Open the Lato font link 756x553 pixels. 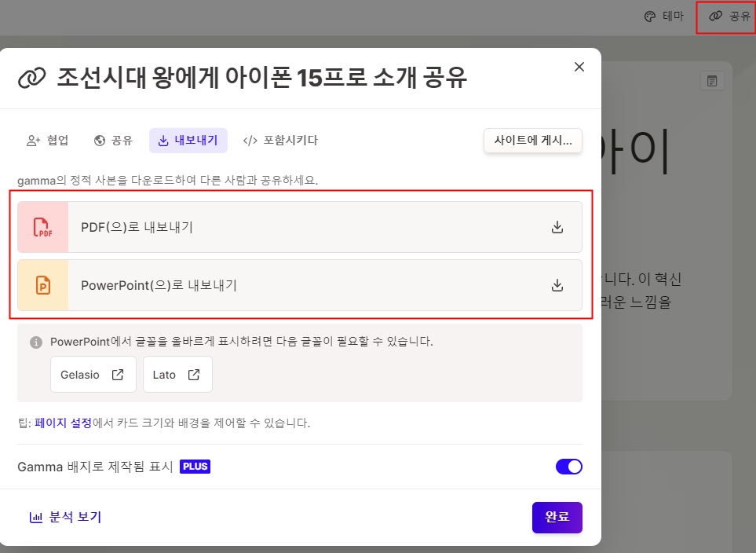pos(177,375)
